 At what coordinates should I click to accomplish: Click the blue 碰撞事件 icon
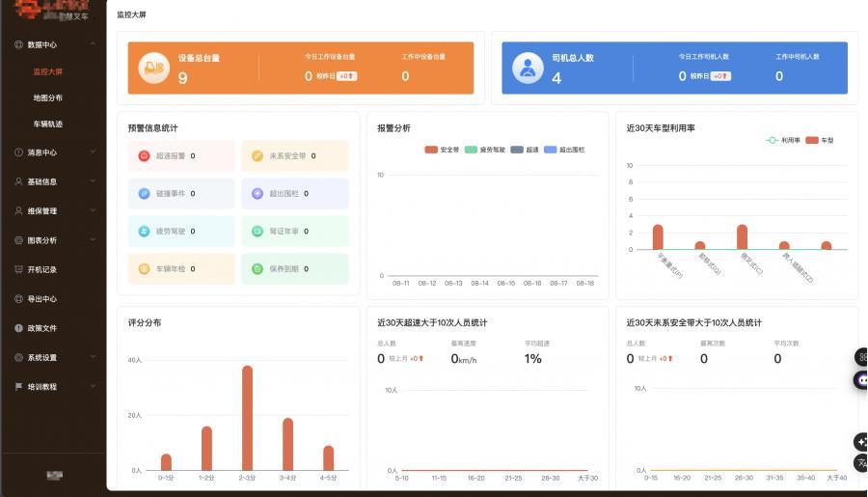click(x=145, y=193)
